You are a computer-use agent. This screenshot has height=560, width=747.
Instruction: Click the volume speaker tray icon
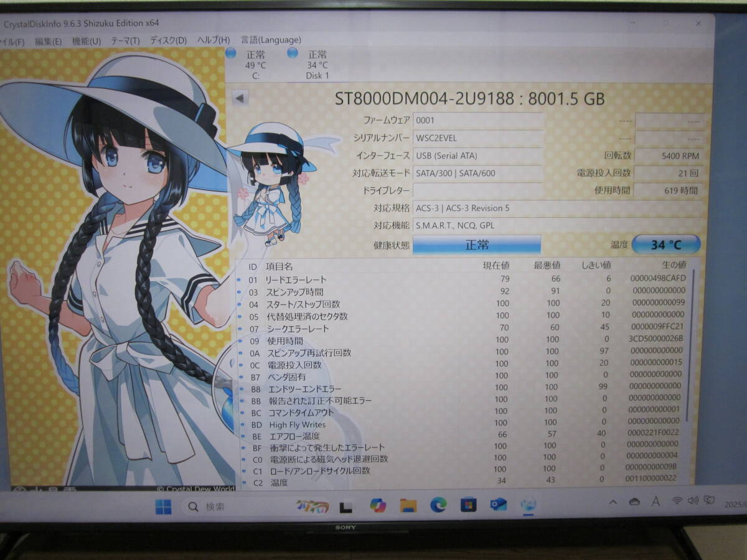tap(692, 500)
